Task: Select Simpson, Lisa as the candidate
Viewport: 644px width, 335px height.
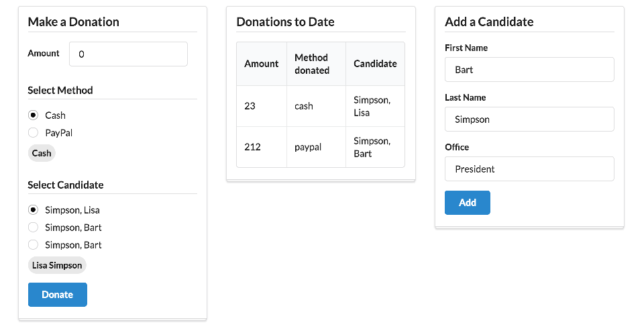Action: point(33,210)
